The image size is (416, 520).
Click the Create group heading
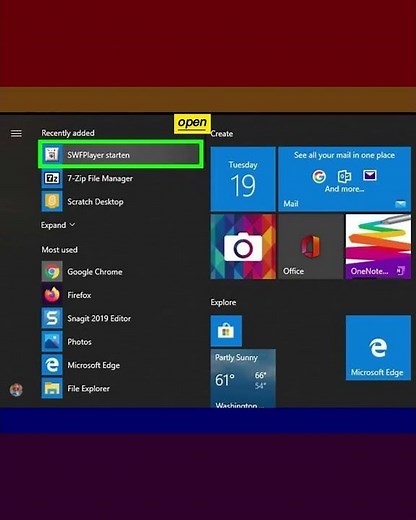tap(222, 134)
